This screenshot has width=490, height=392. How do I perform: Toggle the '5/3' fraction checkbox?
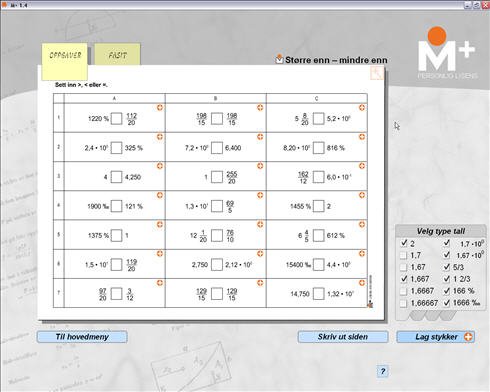point(447,267)
